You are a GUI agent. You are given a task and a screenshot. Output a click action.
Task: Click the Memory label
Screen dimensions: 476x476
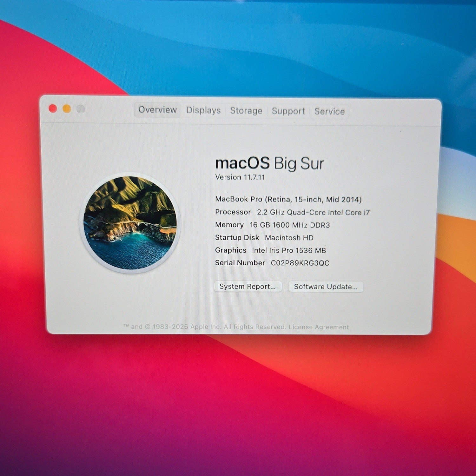coord(229,225)
